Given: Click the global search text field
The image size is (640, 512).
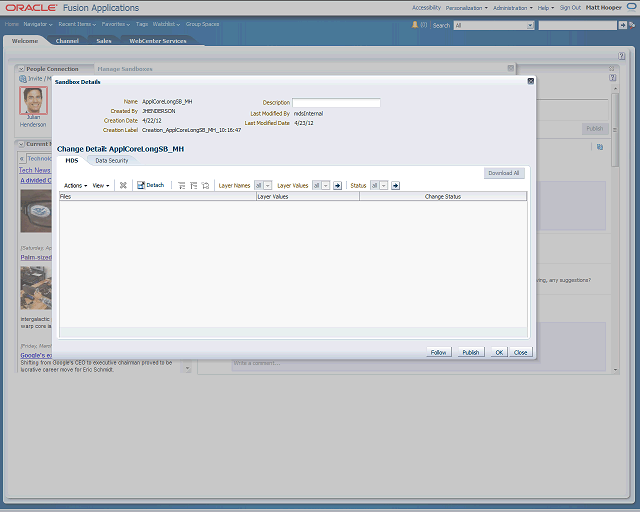Looking at the screenshot, I should 578,25.
